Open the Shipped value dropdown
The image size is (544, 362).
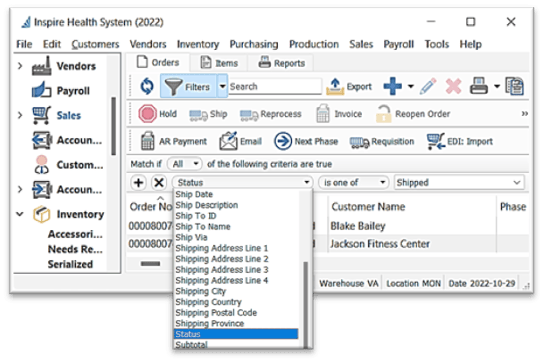coord(459,183)
